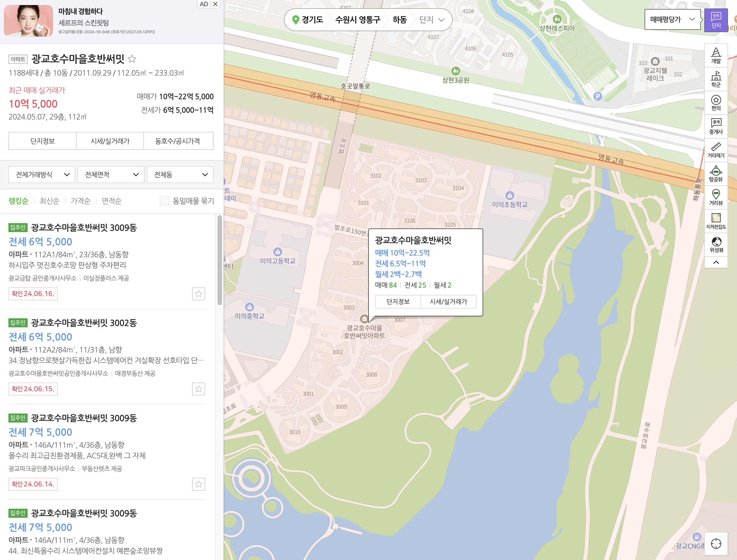This screenshot has height=560, width=737.
Task: Show 편의 convenience facilities on map
Action: 716,103
